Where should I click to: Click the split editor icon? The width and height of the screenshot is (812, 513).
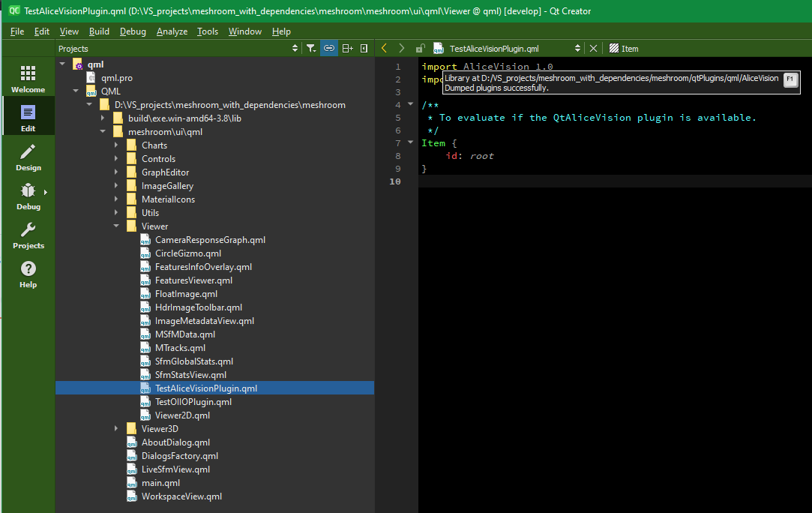(x=346, y=47)
